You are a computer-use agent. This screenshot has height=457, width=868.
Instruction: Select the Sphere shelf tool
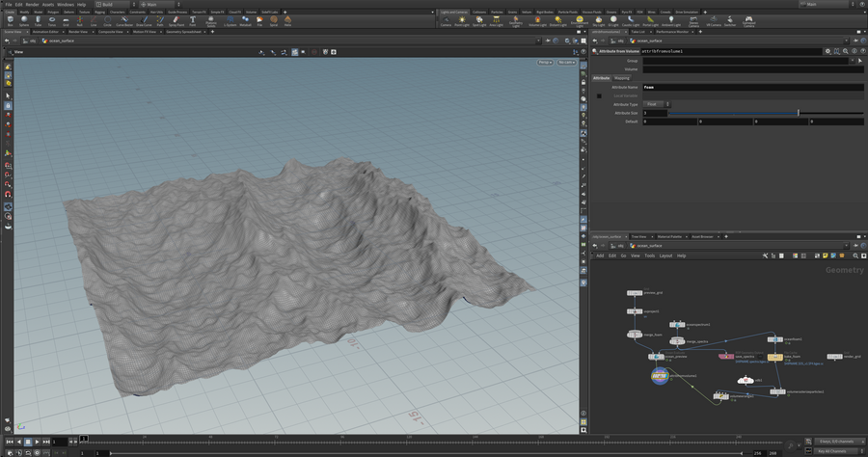click(x=23, y=19)
